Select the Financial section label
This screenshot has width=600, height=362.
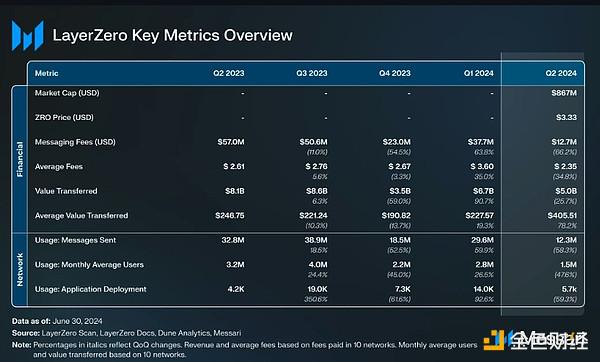pos(20,159)
